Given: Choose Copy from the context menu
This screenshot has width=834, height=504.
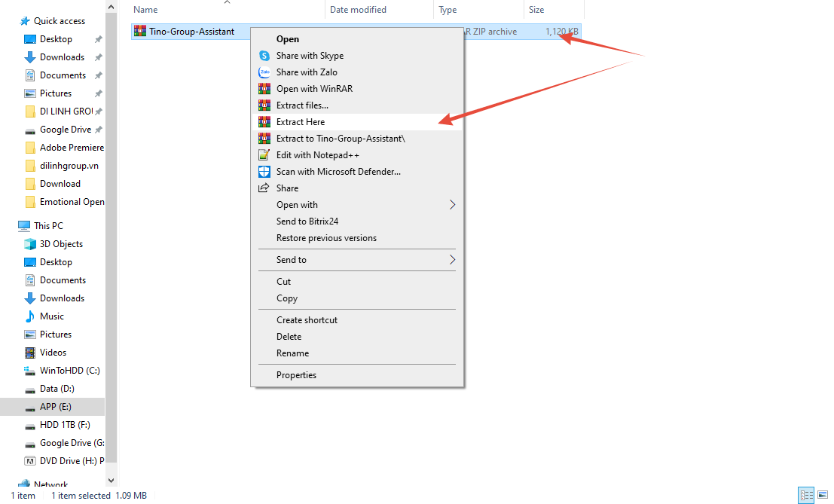Looking at the screenshot, I should point(357,298).
